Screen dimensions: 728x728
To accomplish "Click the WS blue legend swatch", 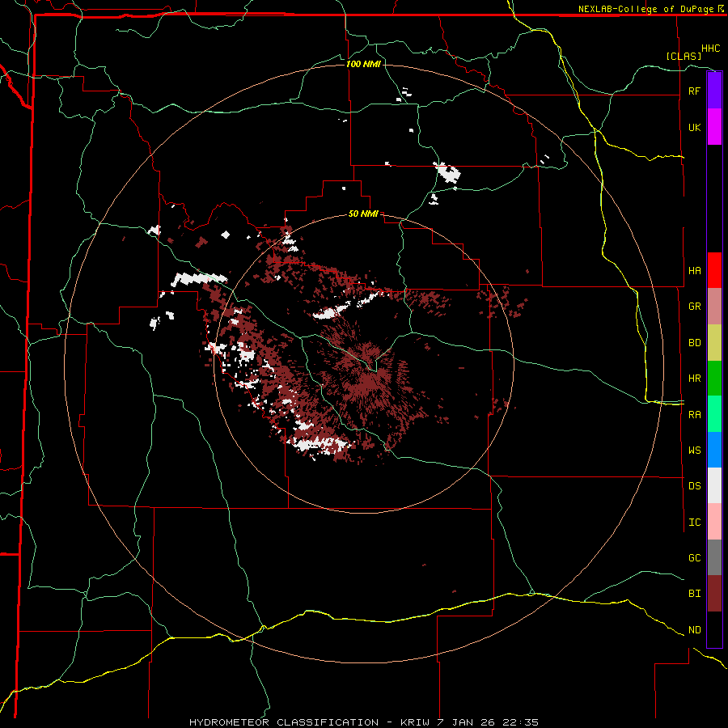I will [714, 450].
